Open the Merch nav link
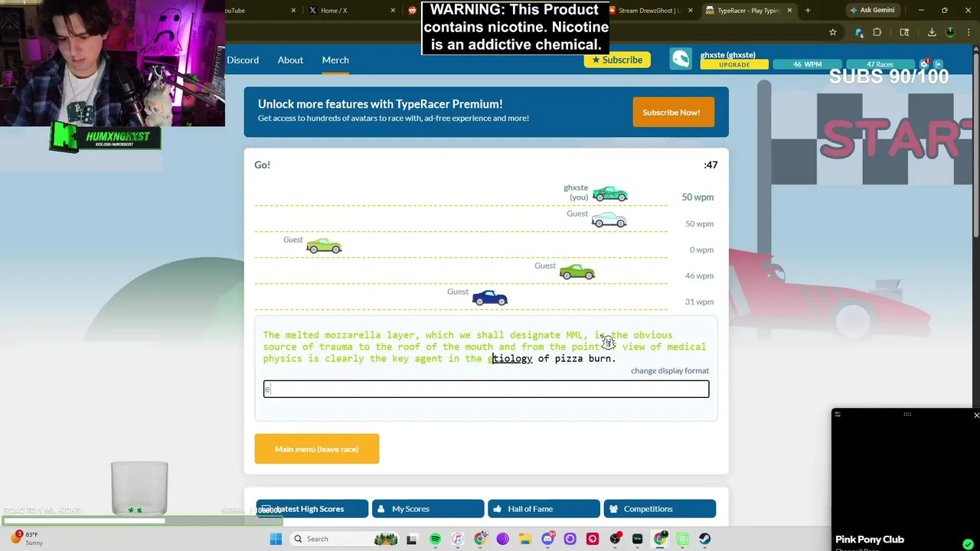980x551 pixels. pos(335,60)
